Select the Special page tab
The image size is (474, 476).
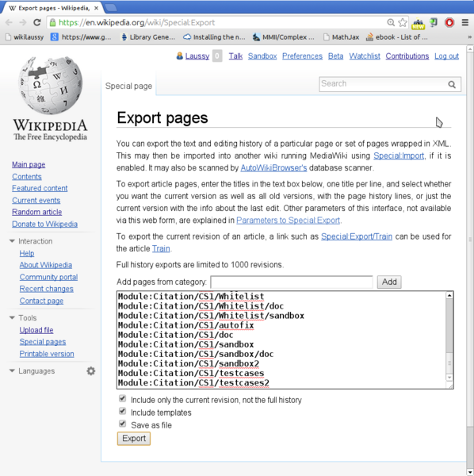coord(128,86)
